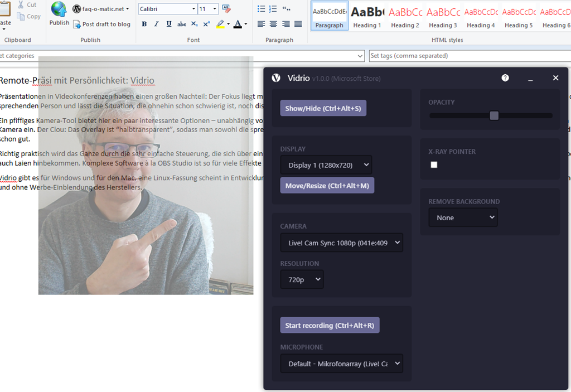The height and width of the screenshot is (392, 571).
Task: Open the Microphone selection dropdown
Action: point(342,363)
